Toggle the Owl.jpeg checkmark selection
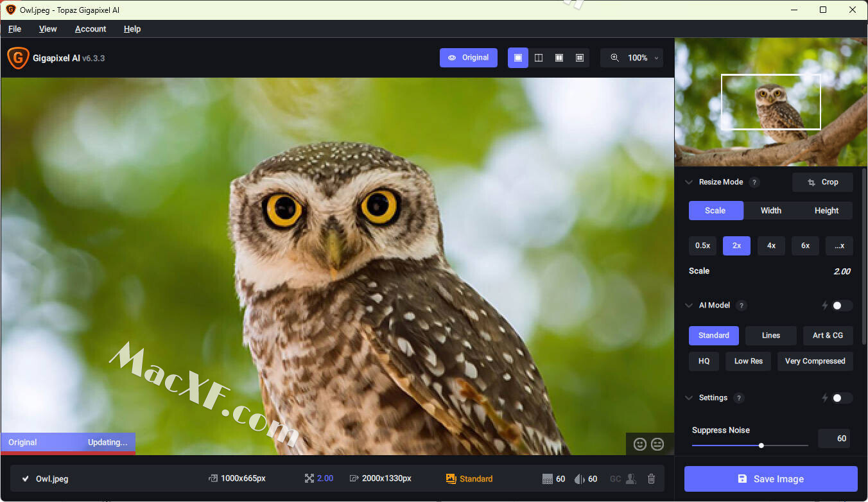 click(25, 479)
